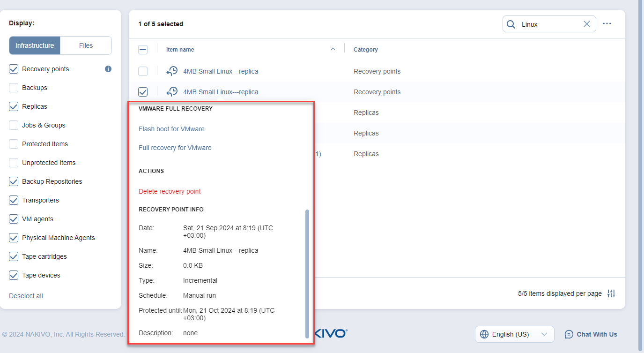Click the search magnifier icon

tap(511, 24)
